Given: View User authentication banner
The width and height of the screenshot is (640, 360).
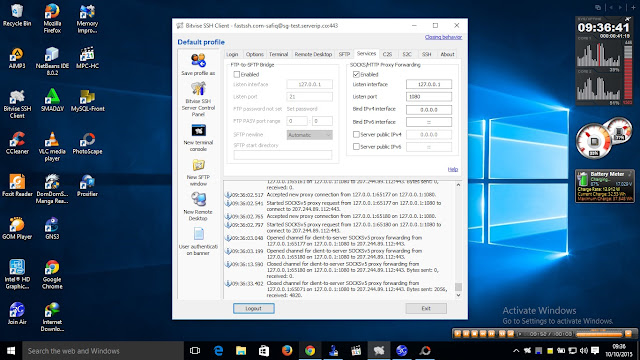Looking at the screenshot, I should [x=198, y=242].
